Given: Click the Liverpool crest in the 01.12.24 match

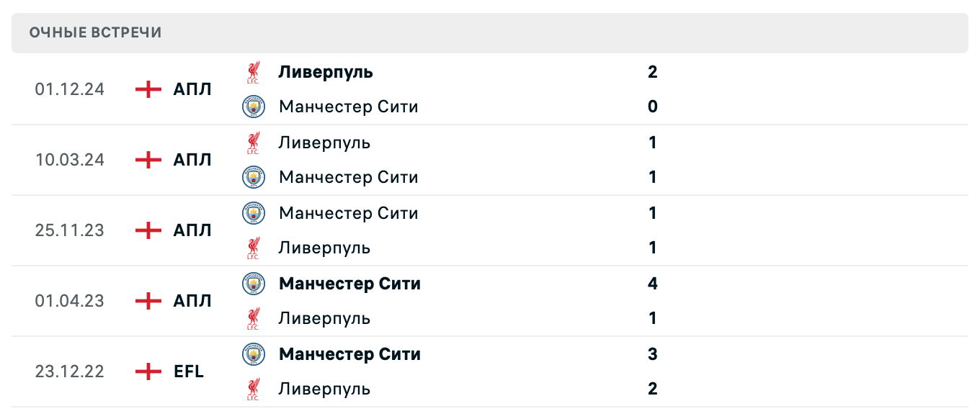Looking at the screenshot, I should tap(254, 72).
